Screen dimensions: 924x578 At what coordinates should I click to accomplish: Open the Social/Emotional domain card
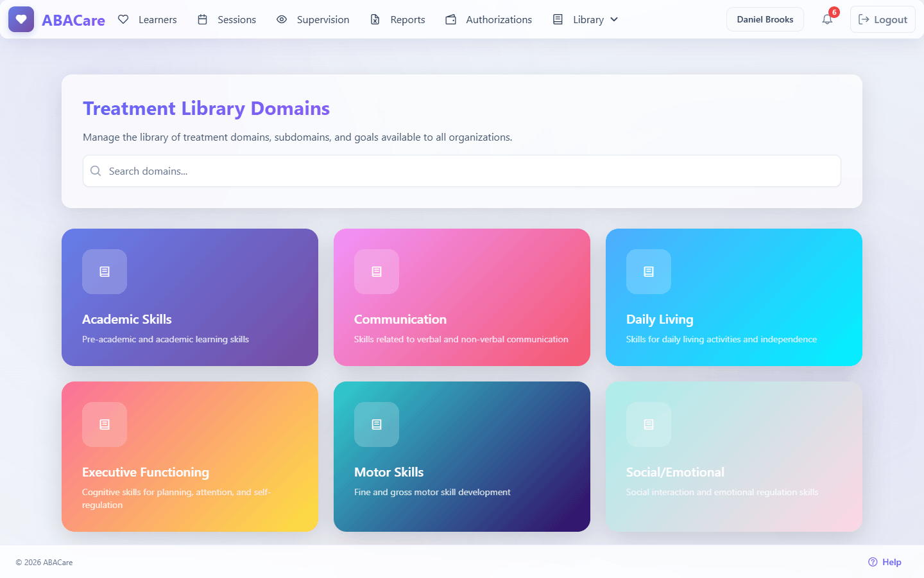click(734, 457)
